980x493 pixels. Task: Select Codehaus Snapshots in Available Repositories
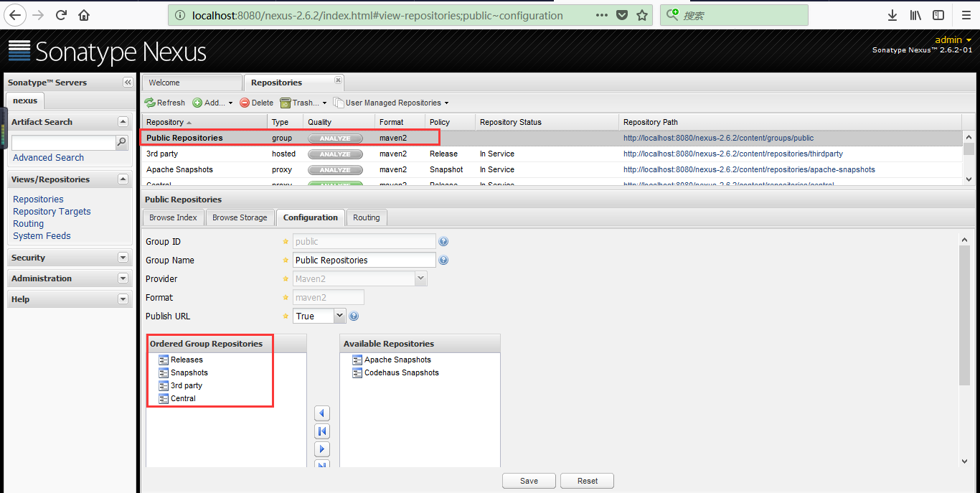point(401,372)
